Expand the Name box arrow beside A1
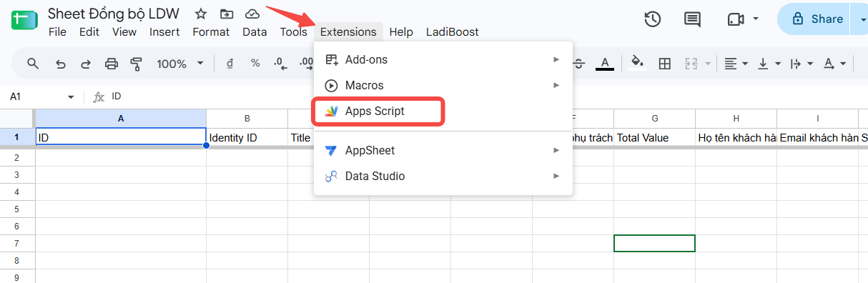Screen dimensions: 868x283 (71, 97)
